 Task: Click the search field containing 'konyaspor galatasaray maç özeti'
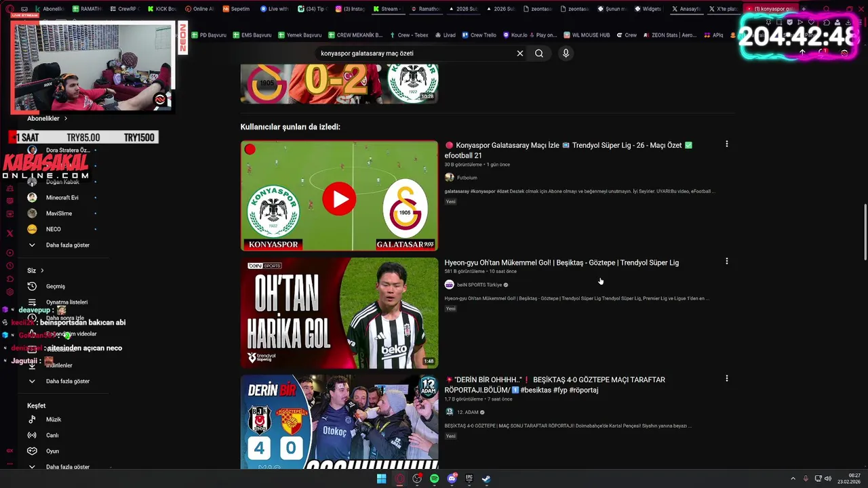(x=415, y=54)
